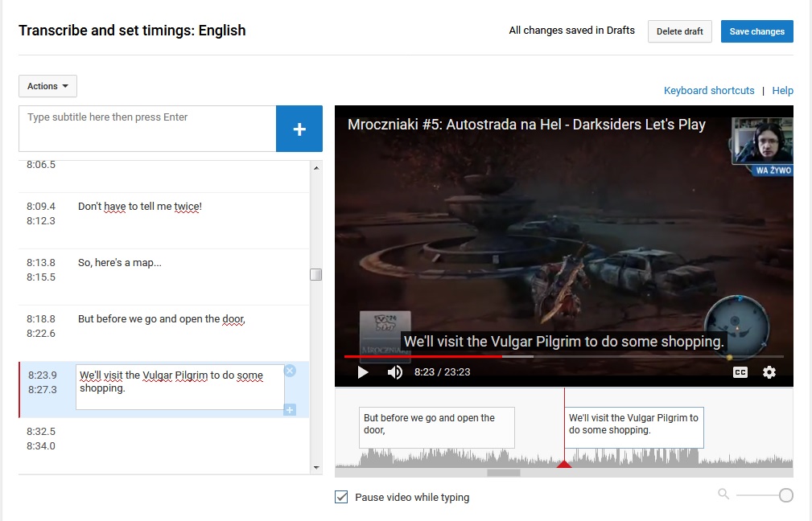
Task: Open the Keyboard shortcuts link
Action: click(x=709, y=91)
